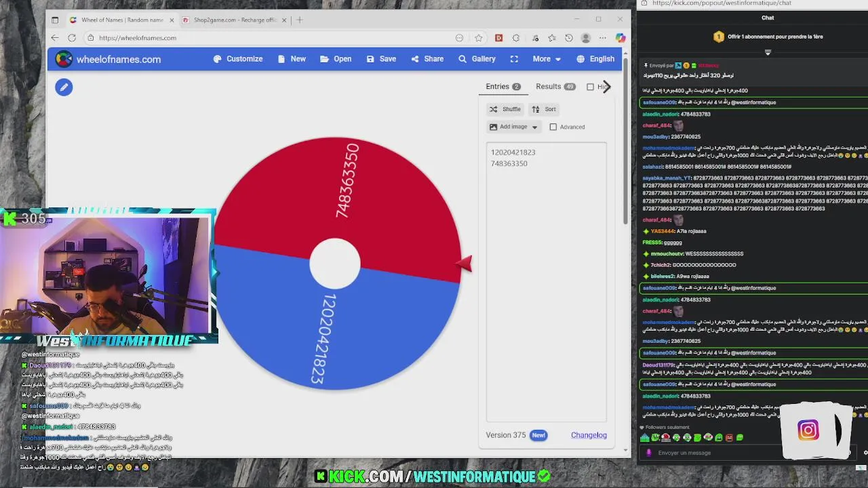The height and width of the screenshot is (488, 868).
Task: Click the Open button in header
Action: [336, 59]
